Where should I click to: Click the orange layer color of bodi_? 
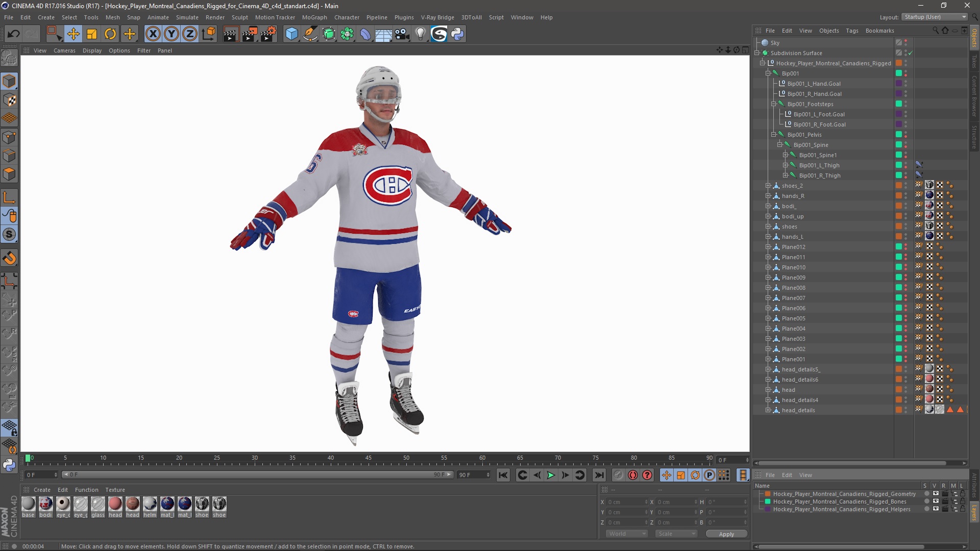(x=899, y=206)
